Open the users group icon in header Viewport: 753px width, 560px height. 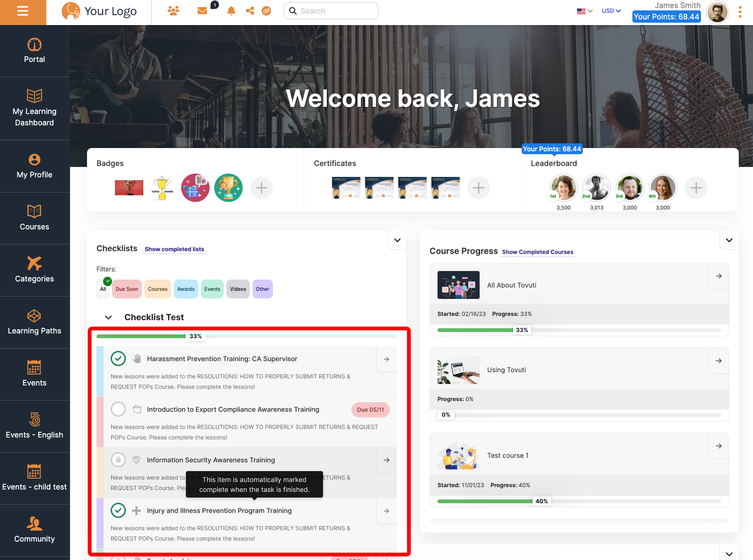pyautogui.click(x=173, y=11)
